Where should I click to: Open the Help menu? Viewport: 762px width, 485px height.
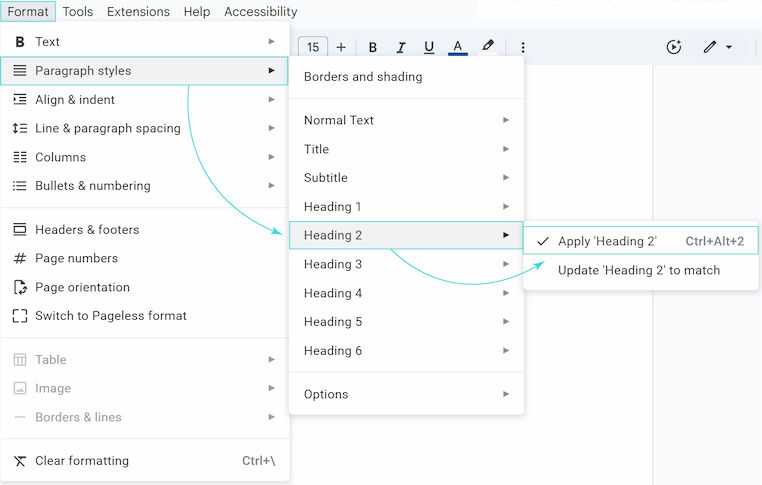coord(197,11)
